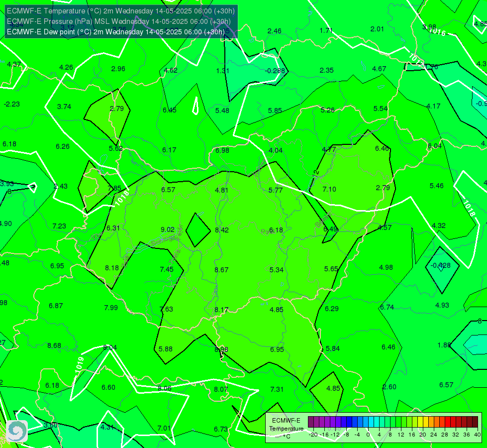This screenshot has width=487, height=448.
Task: Click the 7.31 dew point value
Action: click(277, 389)
